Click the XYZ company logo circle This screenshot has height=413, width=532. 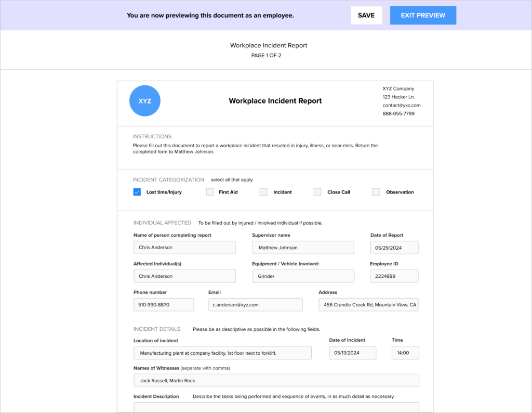[x=144, y=100]
